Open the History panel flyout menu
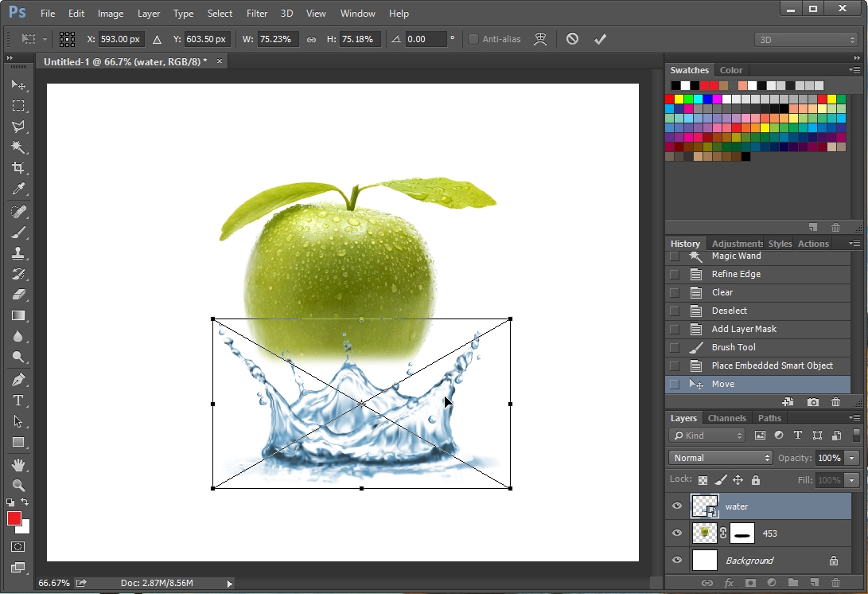 [x=854, y=243]
